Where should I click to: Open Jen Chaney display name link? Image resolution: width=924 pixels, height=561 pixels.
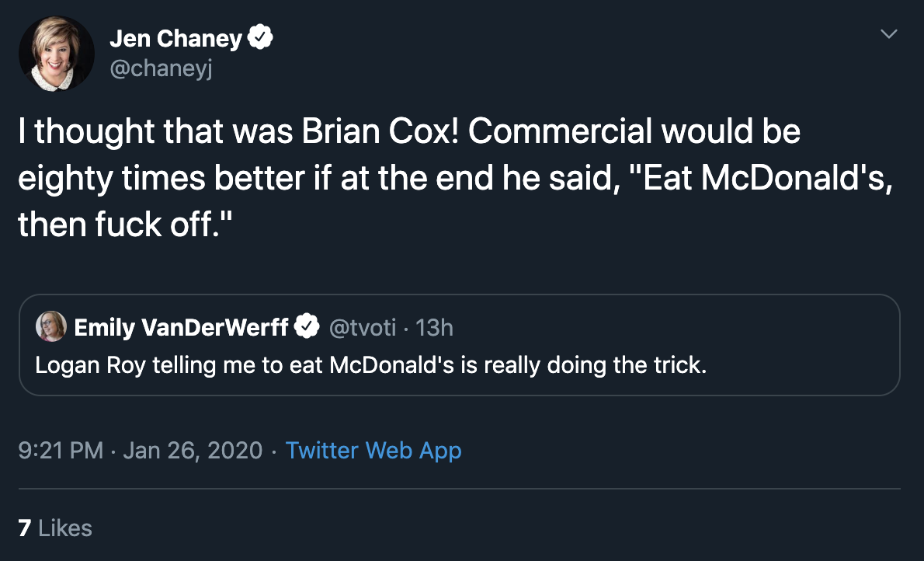click(x=175, y=38)
